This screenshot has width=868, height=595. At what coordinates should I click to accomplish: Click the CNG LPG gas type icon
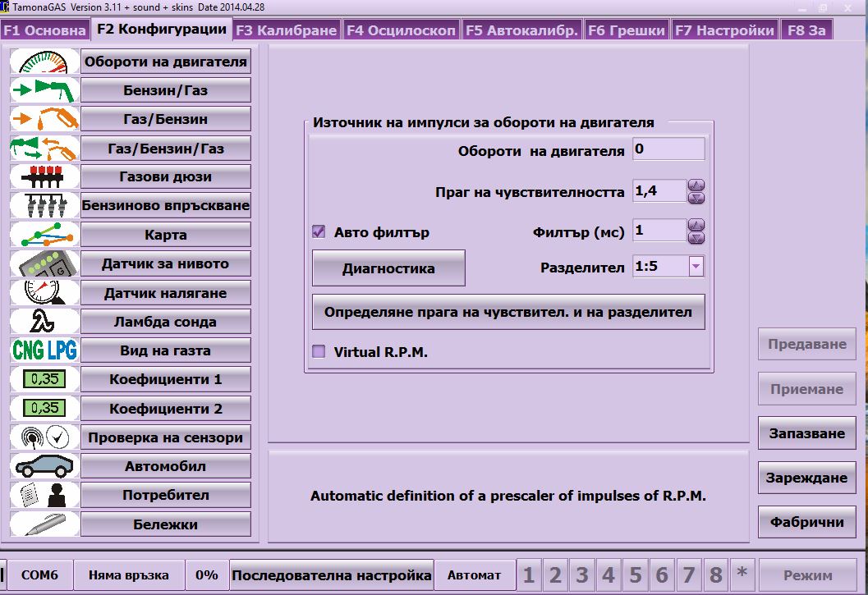click(44, 350)
